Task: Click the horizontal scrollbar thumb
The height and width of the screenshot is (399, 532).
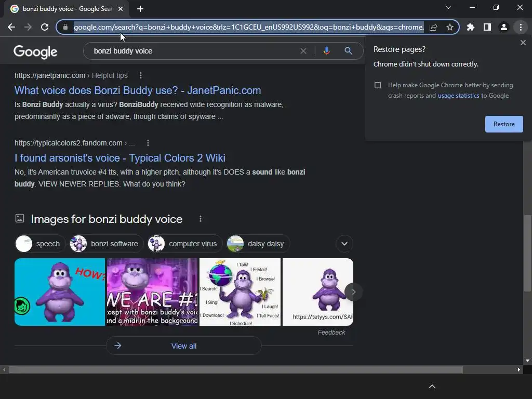Action: (x=235, y=370)
